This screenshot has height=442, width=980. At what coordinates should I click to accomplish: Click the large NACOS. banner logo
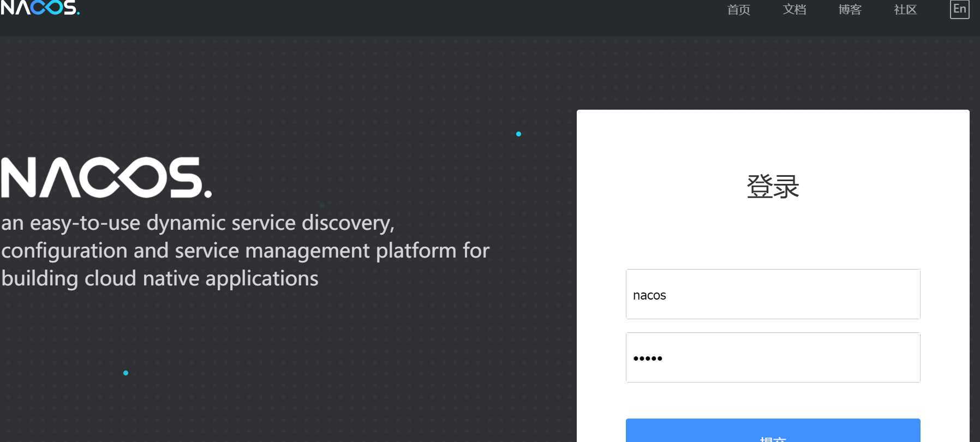106,177
